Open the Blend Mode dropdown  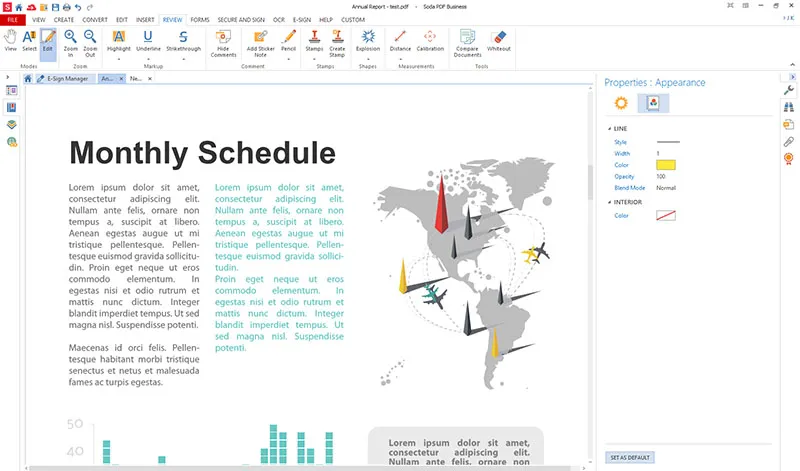[666, 187]
